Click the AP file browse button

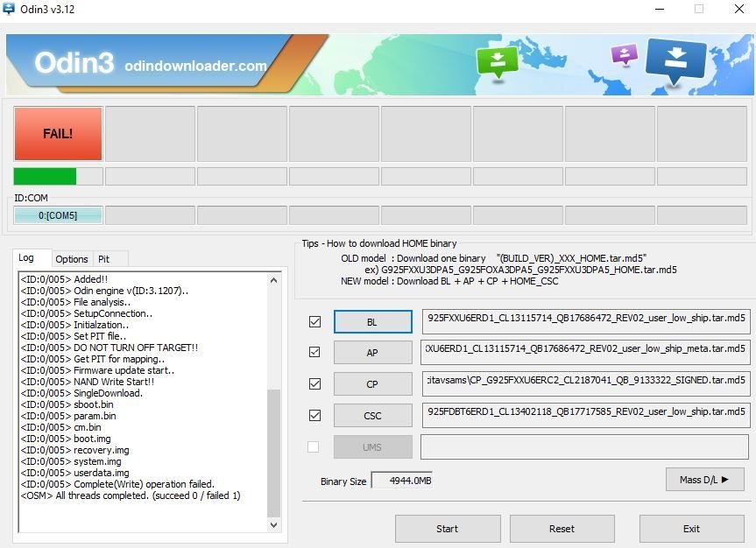click(x=372, y=353)
